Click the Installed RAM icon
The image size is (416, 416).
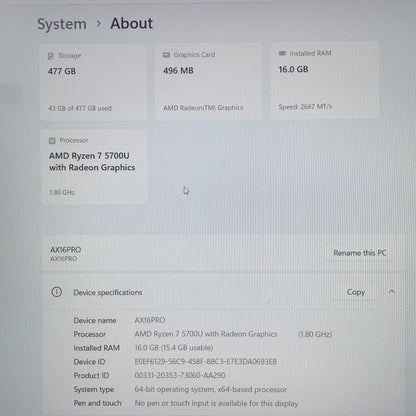click(282, 53)
